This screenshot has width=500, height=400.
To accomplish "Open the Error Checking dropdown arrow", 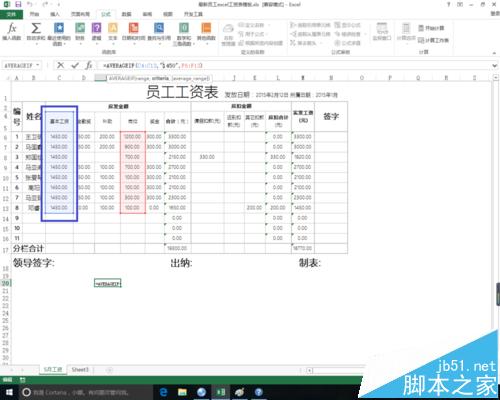I will (x=365, y=34).
